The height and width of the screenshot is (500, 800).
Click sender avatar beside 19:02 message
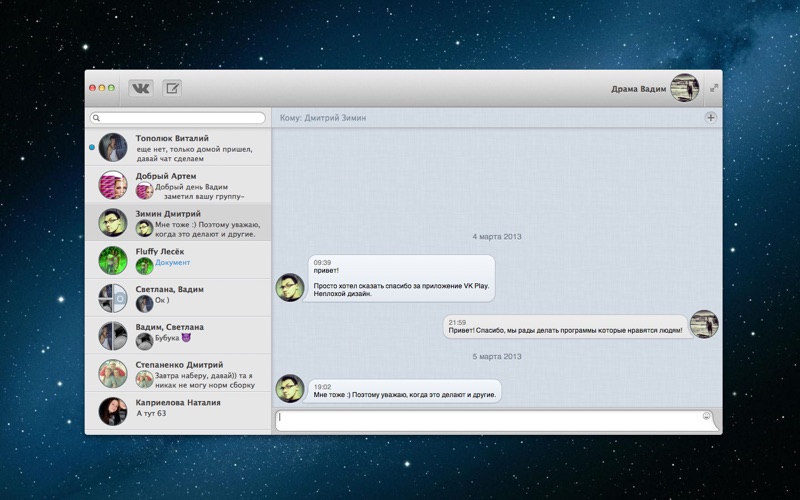290,388
